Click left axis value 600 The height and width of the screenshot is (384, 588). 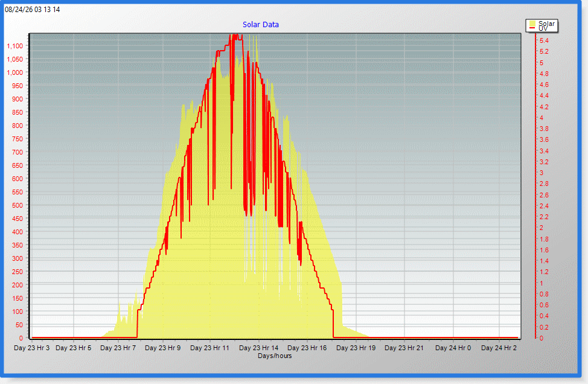pyautogui.click(x=18, y=179)
